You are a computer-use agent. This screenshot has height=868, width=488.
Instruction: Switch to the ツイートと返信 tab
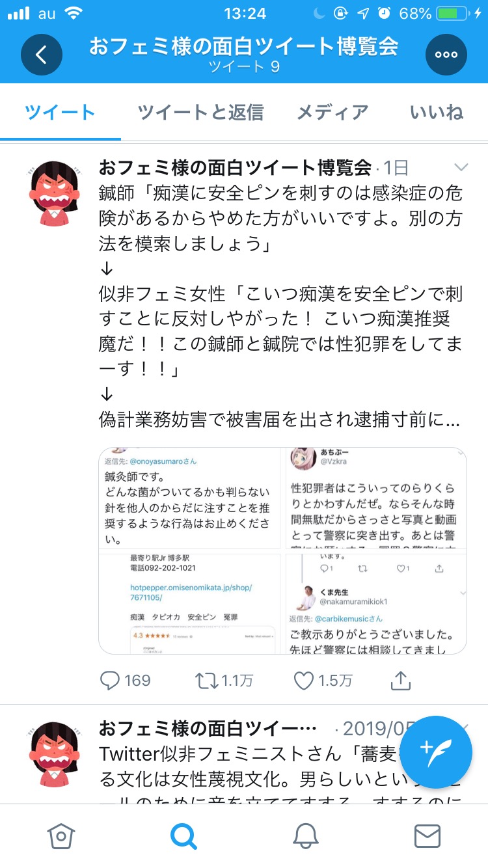[x=200, y=113]
